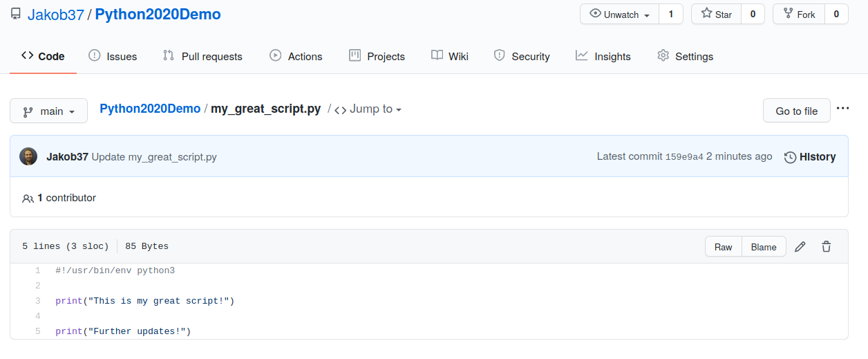Viewport: 868px width, 359px height.
Task: Fork the repository
Action: [799, 14]
